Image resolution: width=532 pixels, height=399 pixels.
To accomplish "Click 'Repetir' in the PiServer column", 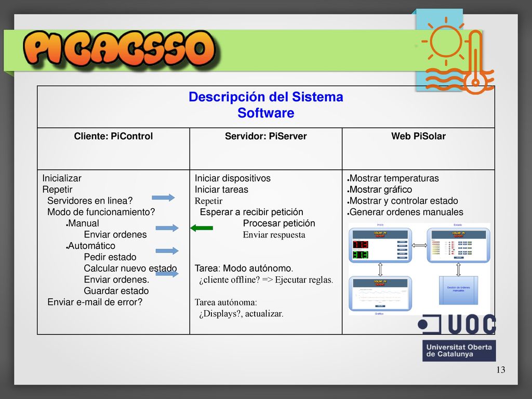I will pos(209,201).
